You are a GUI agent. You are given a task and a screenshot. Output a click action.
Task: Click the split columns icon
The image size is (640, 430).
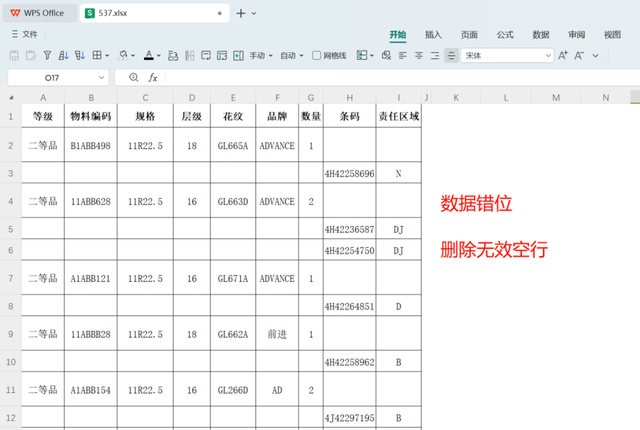(x=189, y=55)
